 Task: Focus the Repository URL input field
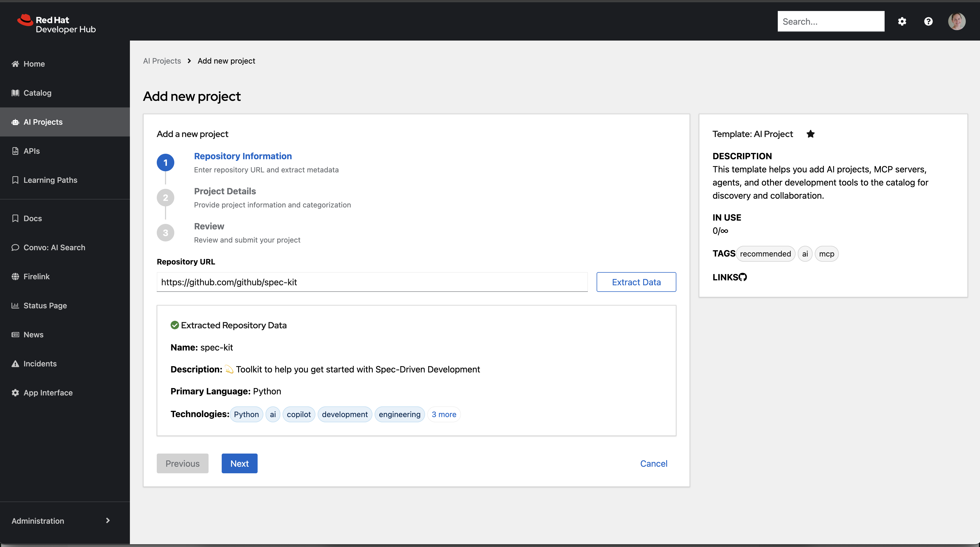click(x=372, y=282)
